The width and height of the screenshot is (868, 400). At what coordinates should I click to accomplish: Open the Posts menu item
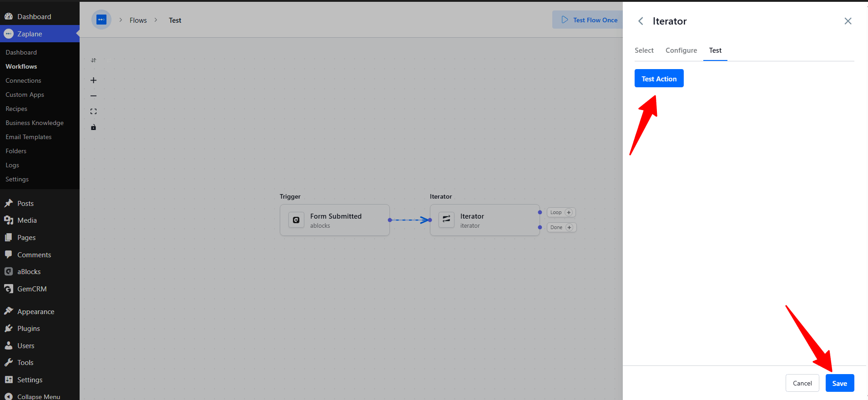40,203
